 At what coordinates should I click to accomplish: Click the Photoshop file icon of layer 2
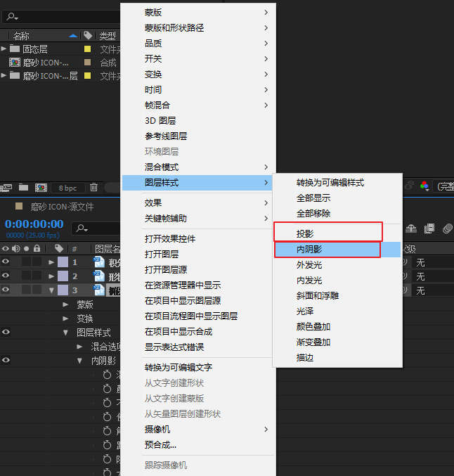[x=99, y=276]
